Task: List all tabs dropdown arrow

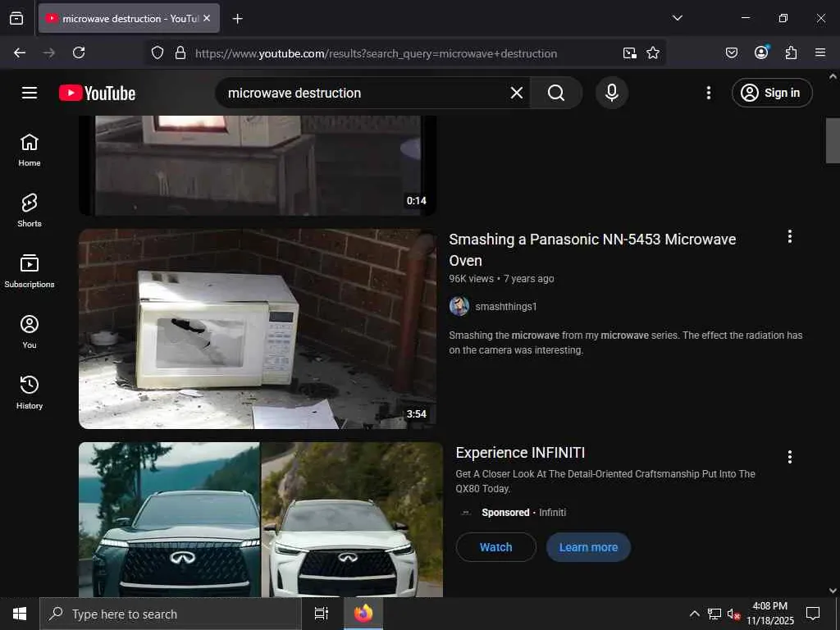Action: pos(677,18)
